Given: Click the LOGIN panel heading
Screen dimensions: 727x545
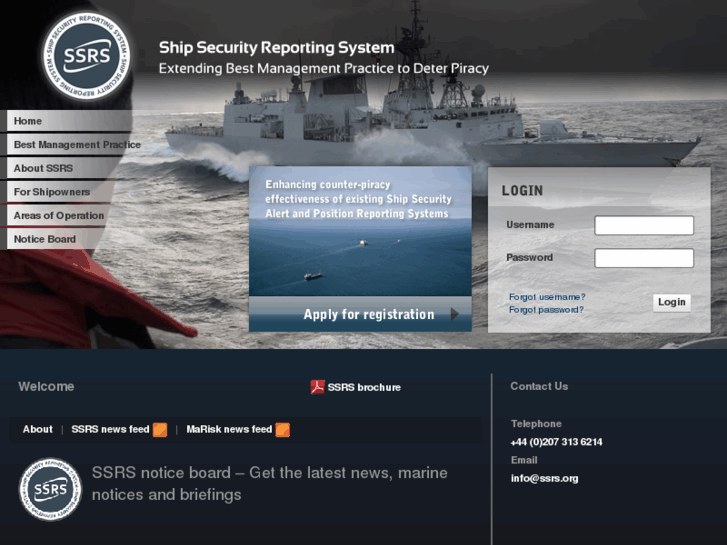Looking at the screenshot, I should coord(522,191).
